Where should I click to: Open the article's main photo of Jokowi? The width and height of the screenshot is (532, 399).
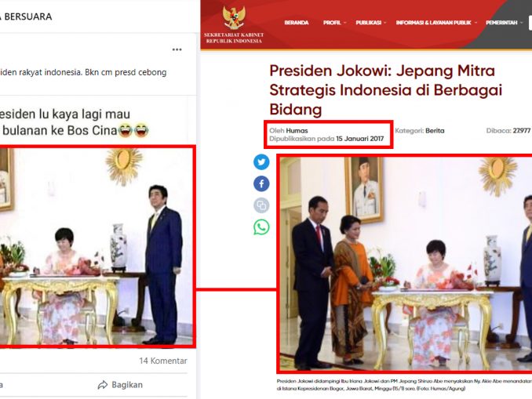[x=405, y=263]
